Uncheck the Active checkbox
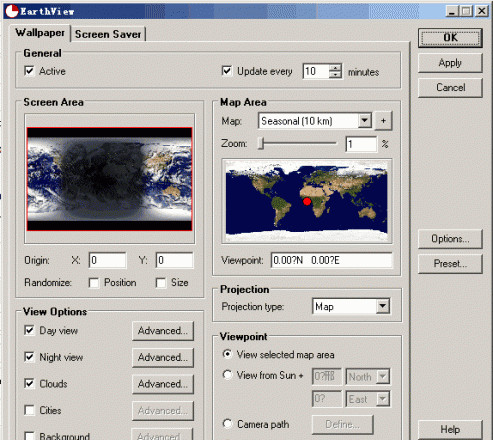 click(29, 71)
